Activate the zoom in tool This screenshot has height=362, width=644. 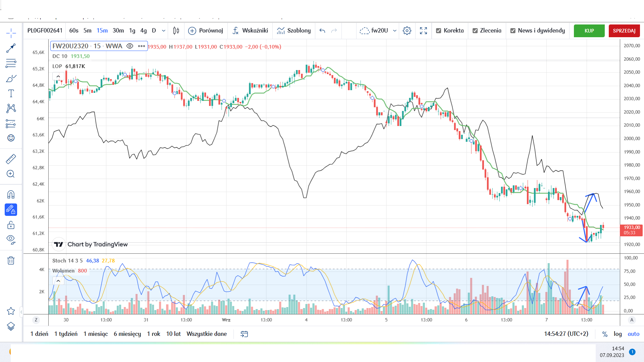click(x=11, y=174)
